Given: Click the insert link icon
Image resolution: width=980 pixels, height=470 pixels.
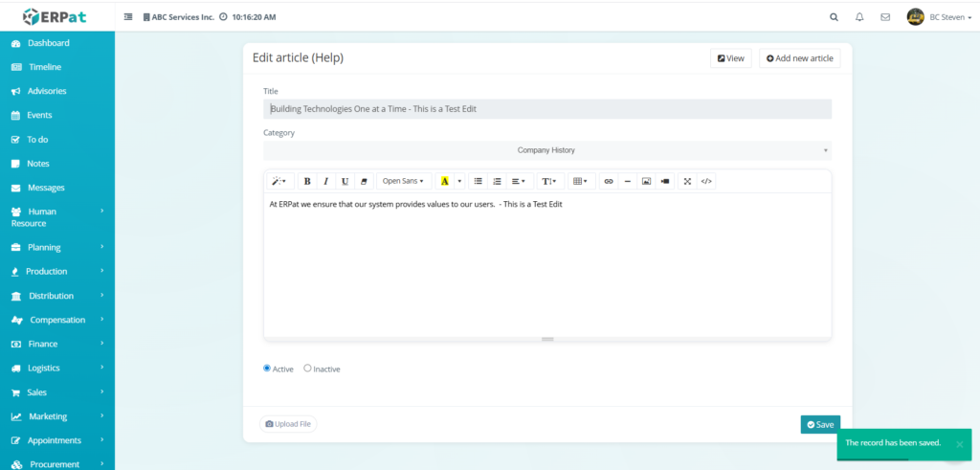Looking at the screenshot, I should click(609, 181).
